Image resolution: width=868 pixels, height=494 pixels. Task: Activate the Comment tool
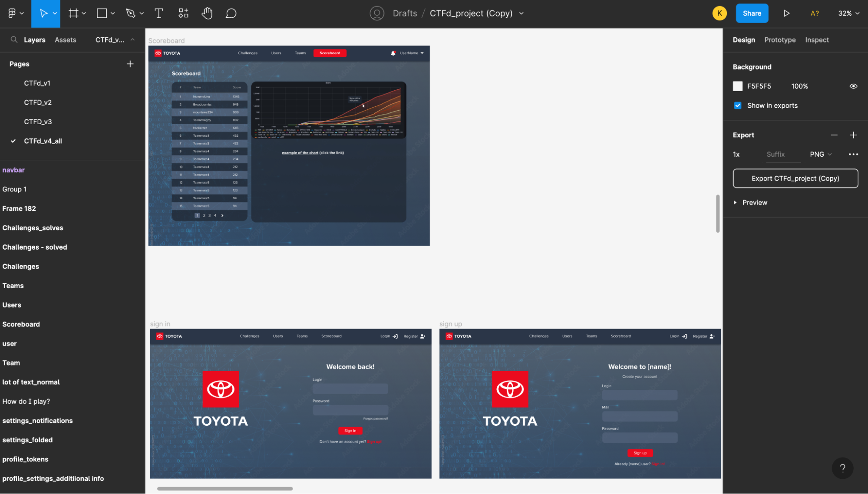[231, 13]
